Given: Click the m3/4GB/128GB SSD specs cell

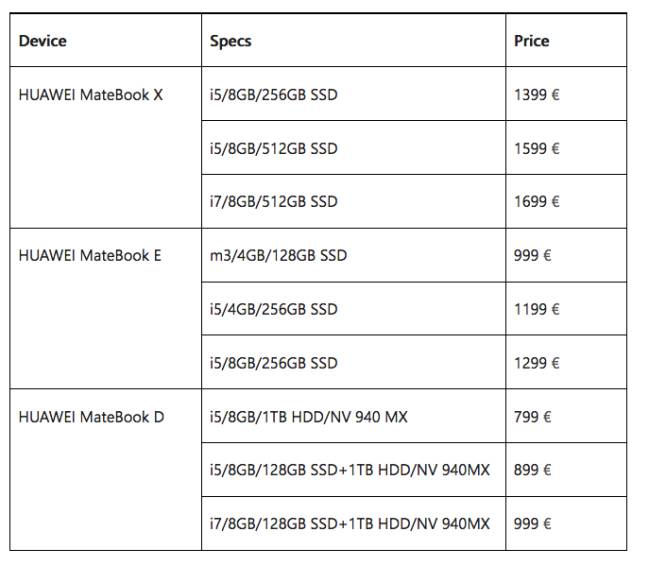Looking at the screenshot, I should [278, 255].
